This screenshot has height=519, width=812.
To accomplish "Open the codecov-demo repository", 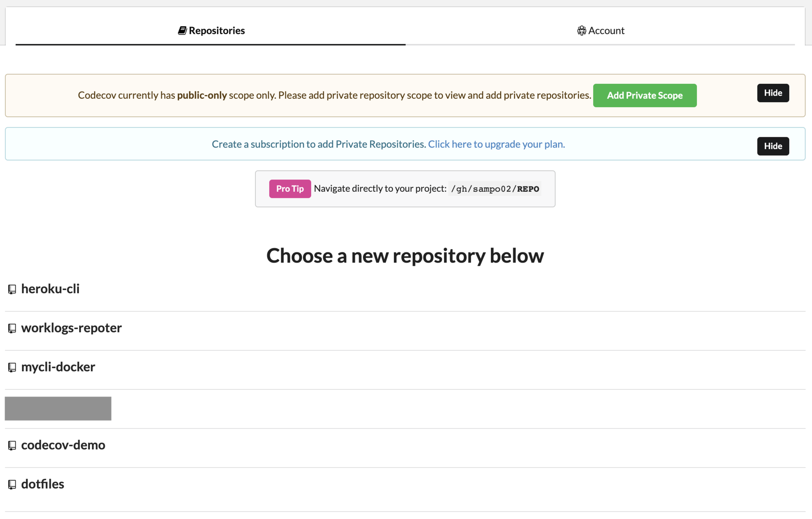I will pyautogui.click(x=63, y=445).
